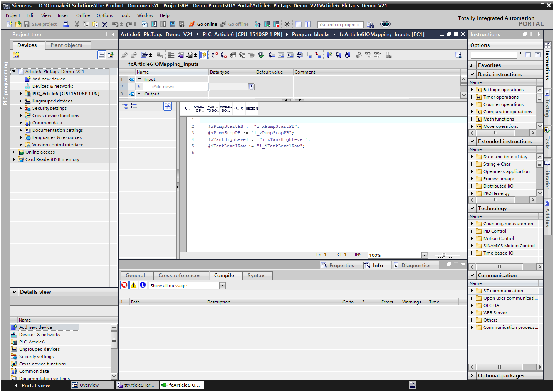This screenshot has width=554, height=392.
Task: Open the Portal view
Action: tap(32, 385)
